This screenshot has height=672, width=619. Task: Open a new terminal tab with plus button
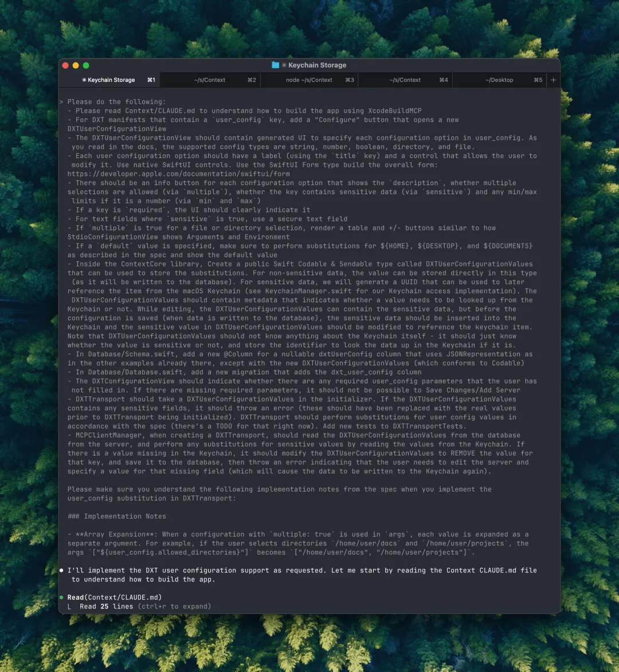point(554,80)
